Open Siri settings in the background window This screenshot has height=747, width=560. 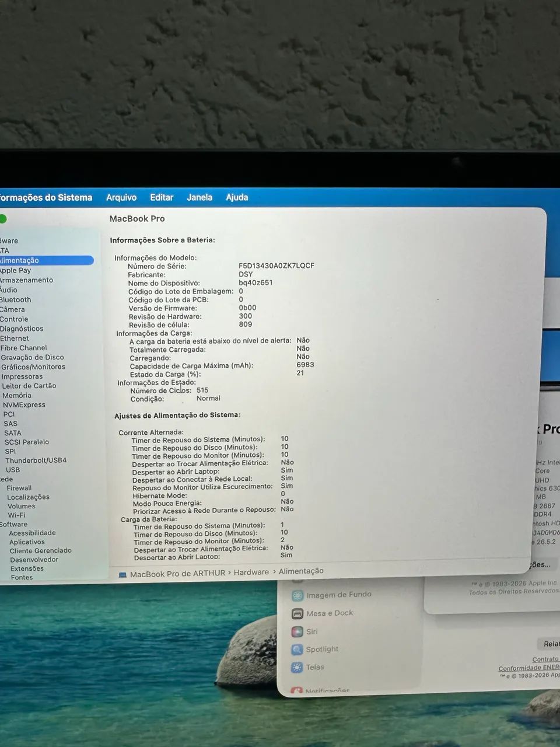[305, 631]
